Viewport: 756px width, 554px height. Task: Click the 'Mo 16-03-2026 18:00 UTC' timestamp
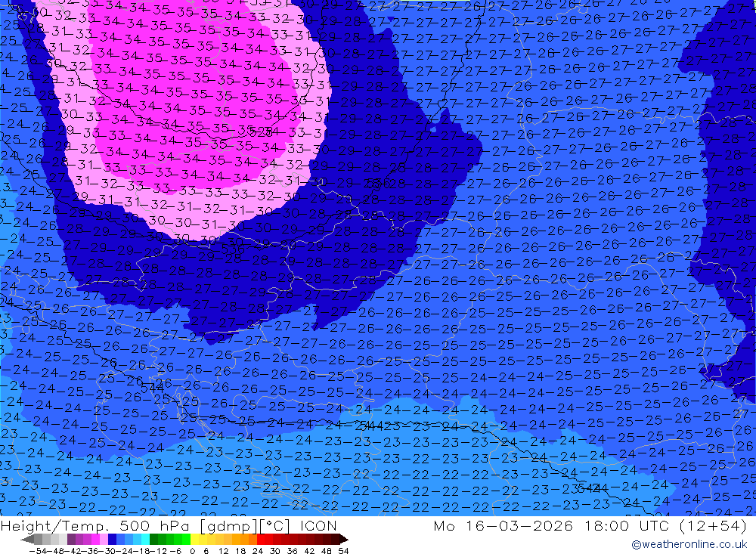(551, 525)
